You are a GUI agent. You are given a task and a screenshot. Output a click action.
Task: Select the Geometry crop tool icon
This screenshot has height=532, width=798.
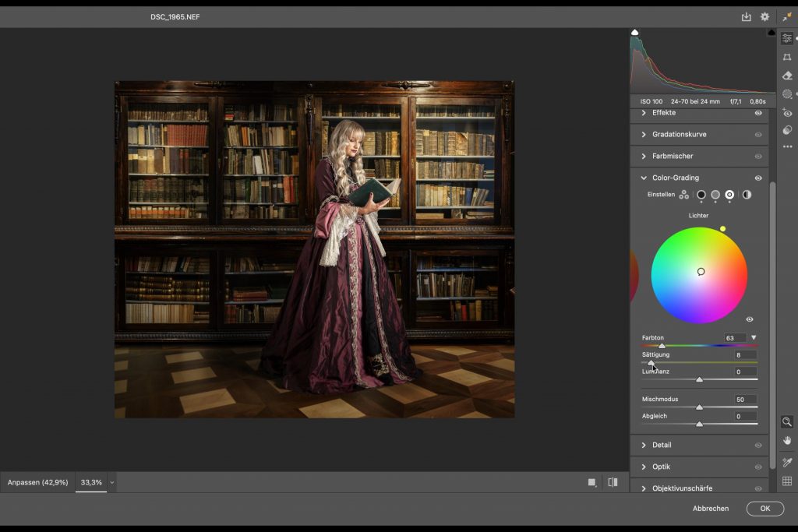click(787, 57)
